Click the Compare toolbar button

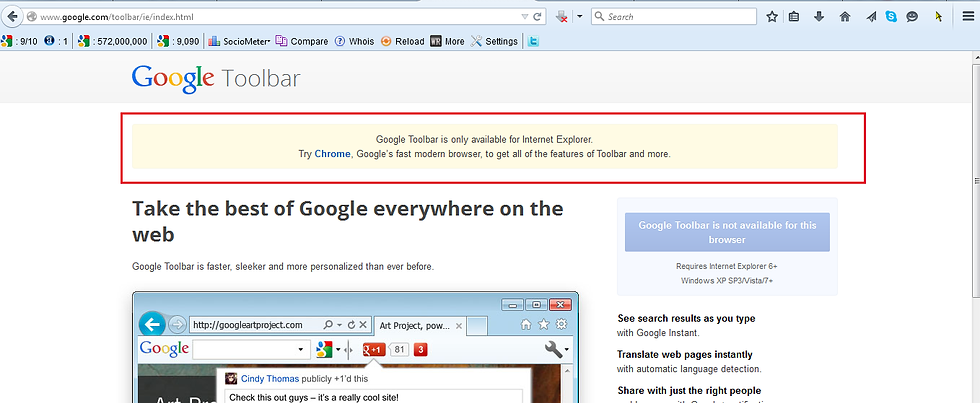pos(302,41)
